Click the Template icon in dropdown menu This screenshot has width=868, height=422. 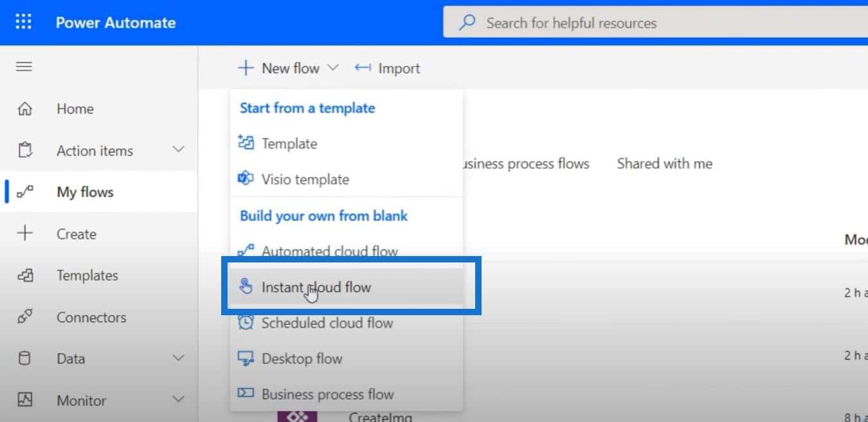[246, 143]
